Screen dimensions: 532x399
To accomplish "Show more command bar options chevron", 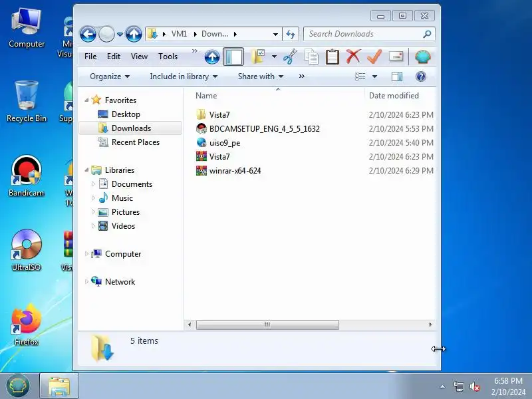I will 302,76.
